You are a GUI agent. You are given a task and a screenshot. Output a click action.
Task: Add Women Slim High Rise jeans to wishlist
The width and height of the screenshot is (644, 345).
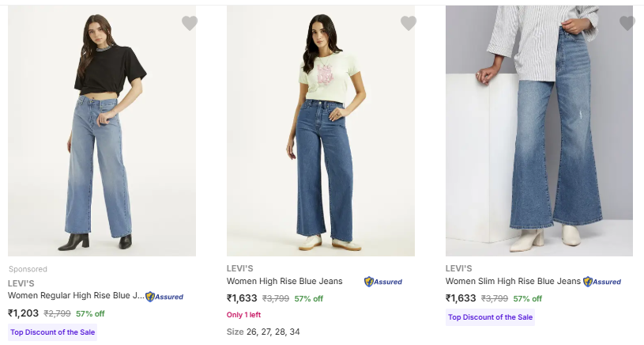(627, 24)
